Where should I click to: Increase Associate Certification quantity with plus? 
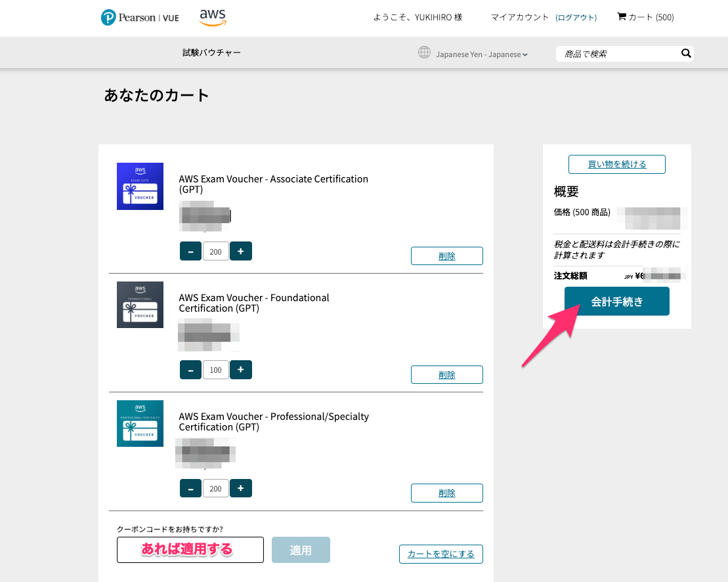tap(240, 251)
